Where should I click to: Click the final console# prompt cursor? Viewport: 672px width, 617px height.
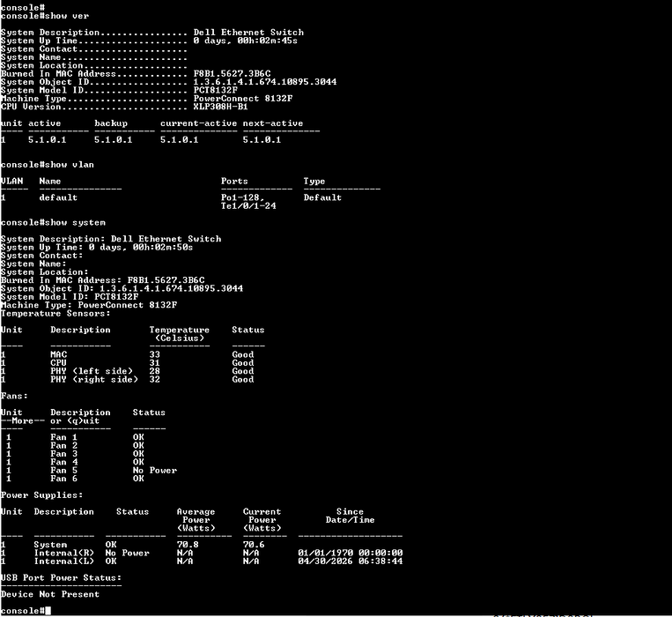pyautogui.click(x=48, y=611)
